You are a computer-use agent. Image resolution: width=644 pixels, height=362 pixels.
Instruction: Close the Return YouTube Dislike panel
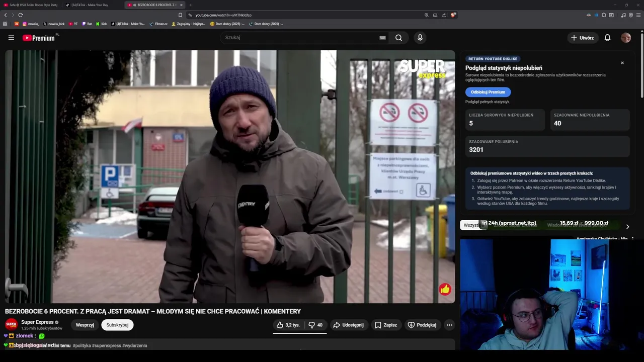tap(622, 63)
